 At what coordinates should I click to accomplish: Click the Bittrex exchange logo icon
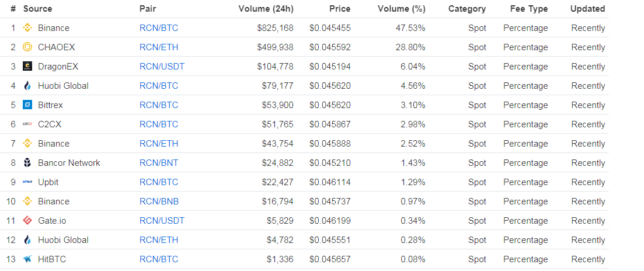27,105
